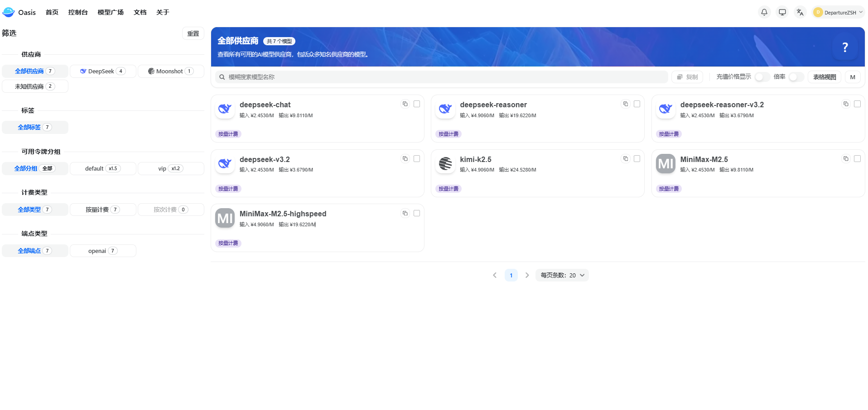Open the items-per-page dropdown
Viewport: 868px width, 410px height.
coord(562,275)
